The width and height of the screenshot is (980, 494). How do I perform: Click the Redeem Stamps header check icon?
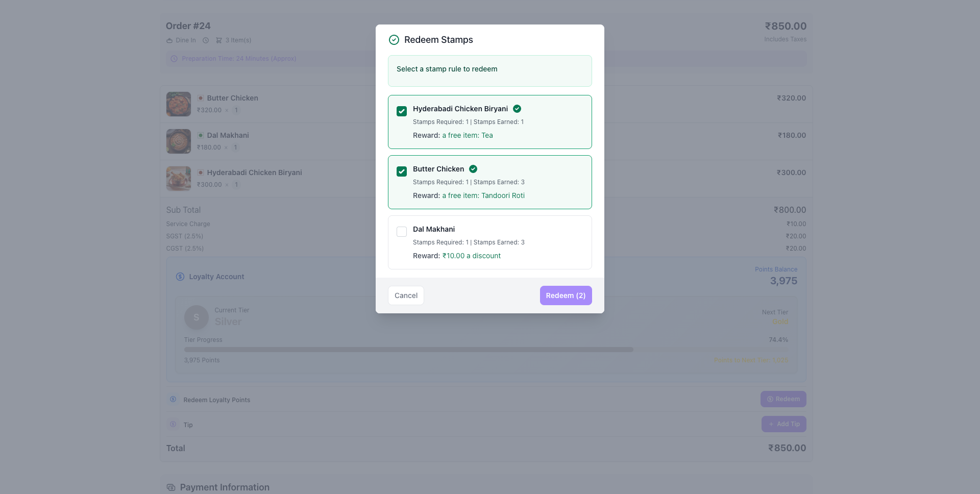pos(394,40)
